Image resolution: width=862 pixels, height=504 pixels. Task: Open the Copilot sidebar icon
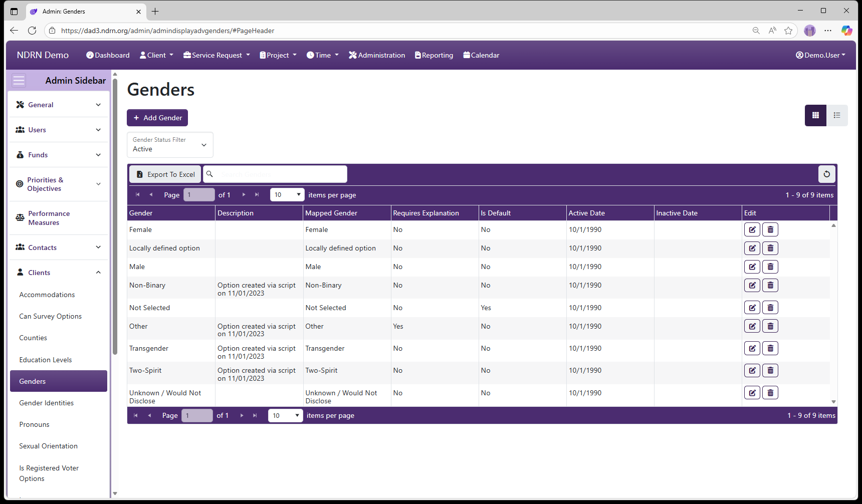(x=846, y=31)
